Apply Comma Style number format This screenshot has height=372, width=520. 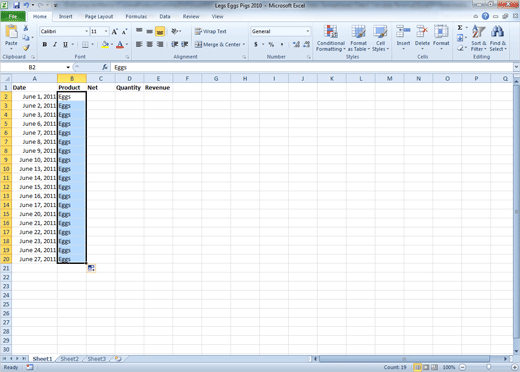click(x=282, y=44)
